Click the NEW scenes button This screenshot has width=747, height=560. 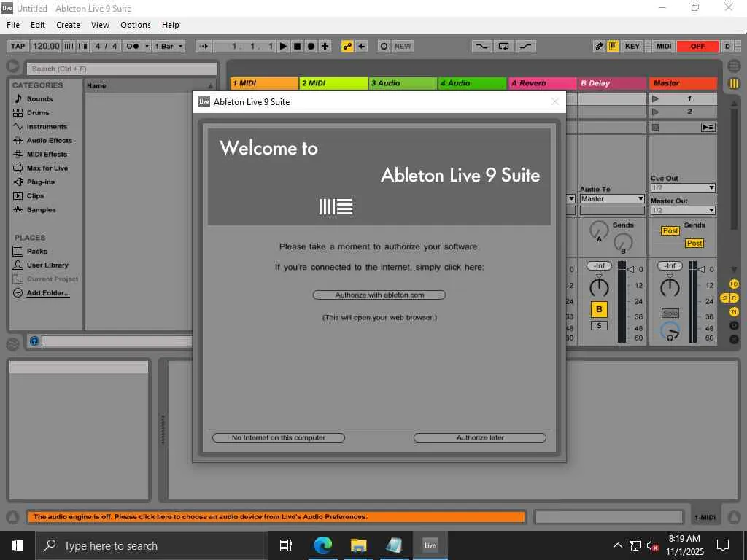pyautogui.click(x=403, y=46)
